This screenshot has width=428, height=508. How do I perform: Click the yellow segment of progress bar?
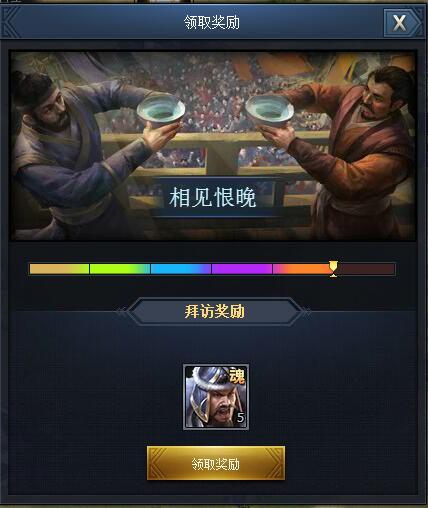pos(59,269)
